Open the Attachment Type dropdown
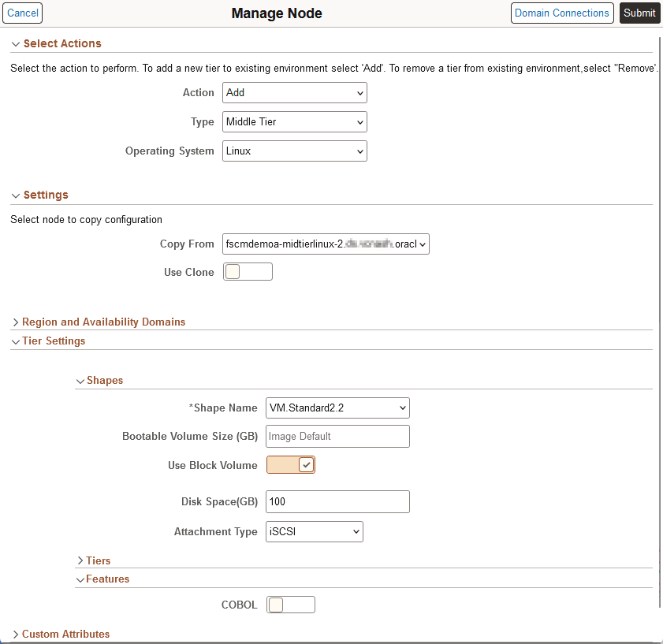Image resolution: width=663 pixels, height=644 pixels. coord(314,531)
